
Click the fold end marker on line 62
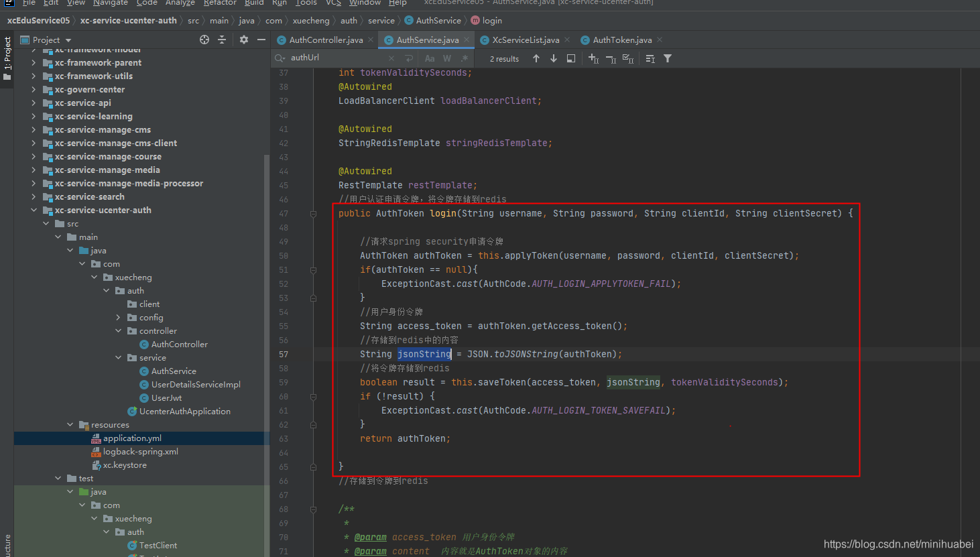coord(313,424)
